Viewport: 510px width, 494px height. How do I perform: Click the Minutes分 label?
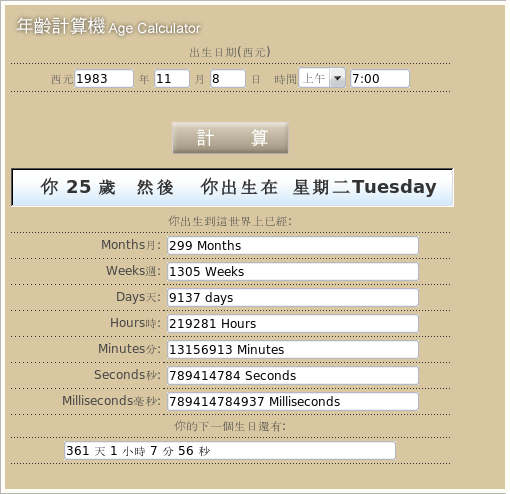(129, 349)
